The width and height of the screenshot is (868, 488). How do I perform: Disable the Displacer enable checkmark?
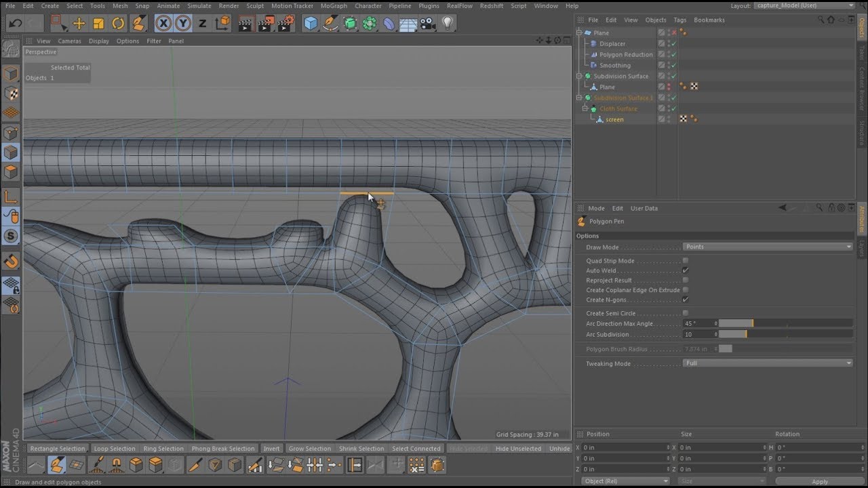[673, 44]
